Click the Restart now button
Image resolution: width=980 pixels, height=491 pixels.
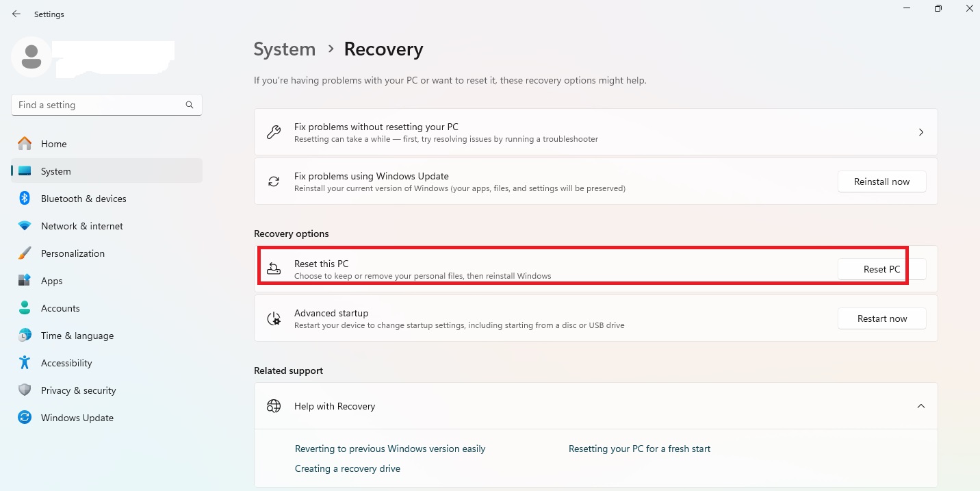point(882,318)
